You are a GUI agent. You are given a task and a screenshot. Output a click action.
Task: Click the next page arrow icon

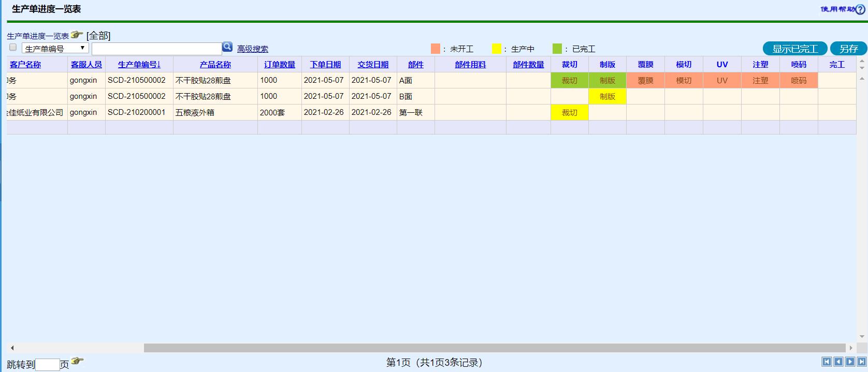pyautogui.click(x=850, y=362)
